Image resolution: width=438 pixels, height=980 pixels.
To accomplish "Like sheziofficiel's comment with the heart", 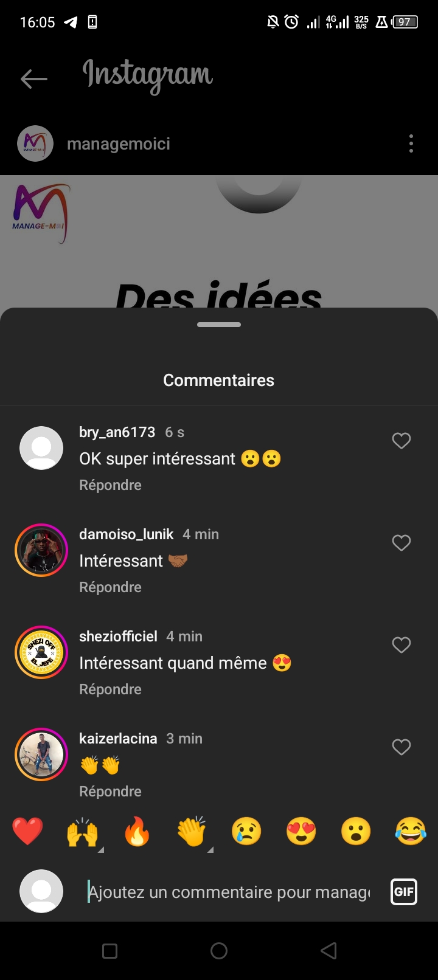I will (x=401, y=645).
